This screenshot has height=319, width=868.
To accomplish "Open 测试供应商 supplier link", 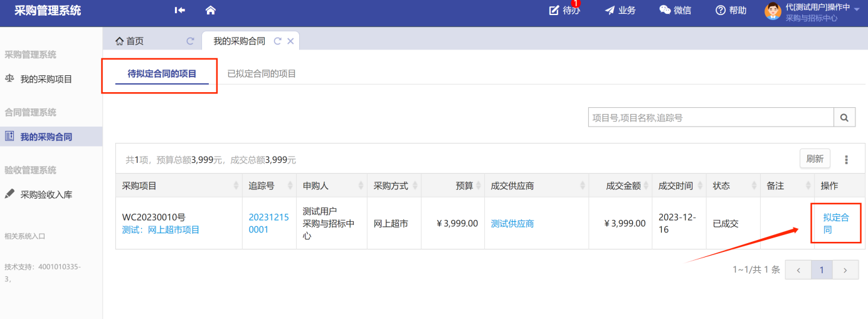I will [512, 224].
